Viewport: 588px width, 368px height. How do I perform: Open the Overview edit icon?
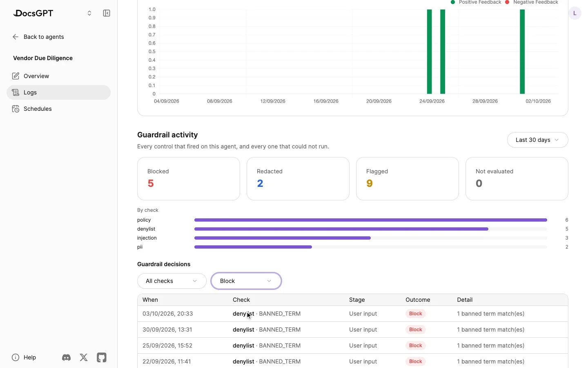(x=16, y=76)
